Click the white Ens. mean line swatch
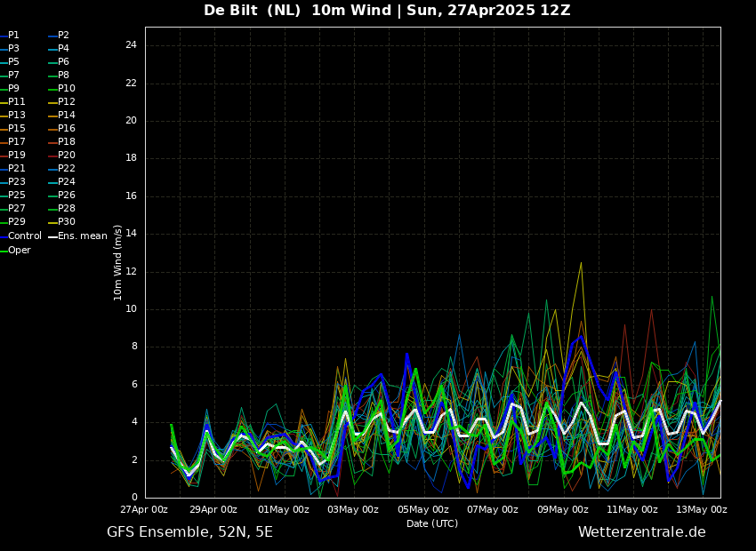This screenshot has height=551, width=756. 52,236
